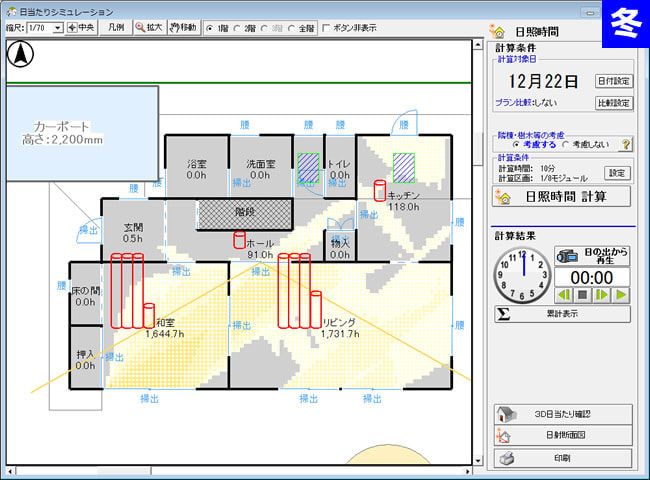This screenshot has height=480, width=650.
Task: Open 3D日当たり確認 house view
Action: [x=563, y=415]
